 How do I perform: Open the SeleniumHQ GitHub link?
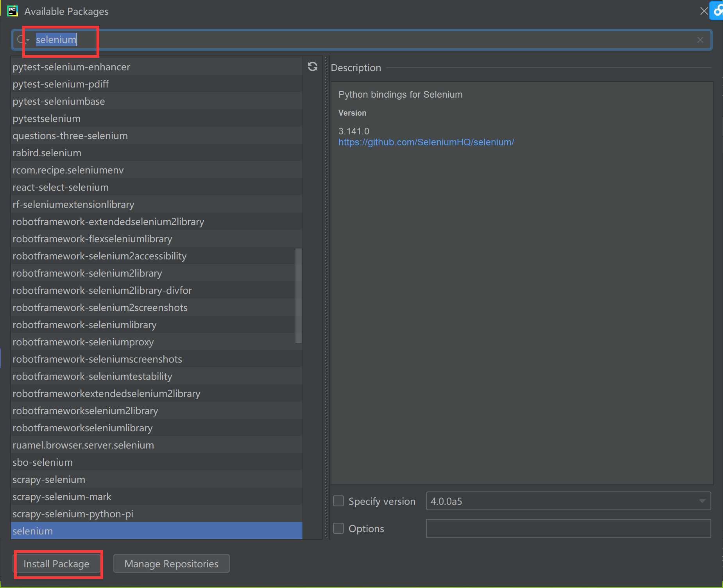[426, 142]
